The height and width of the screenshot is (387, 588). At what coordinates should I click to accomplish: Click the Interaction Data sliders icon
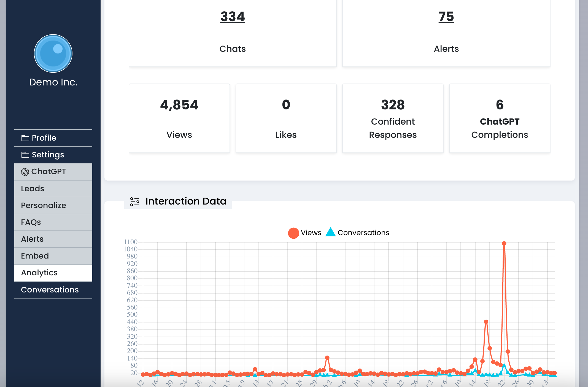click(135, 201)
